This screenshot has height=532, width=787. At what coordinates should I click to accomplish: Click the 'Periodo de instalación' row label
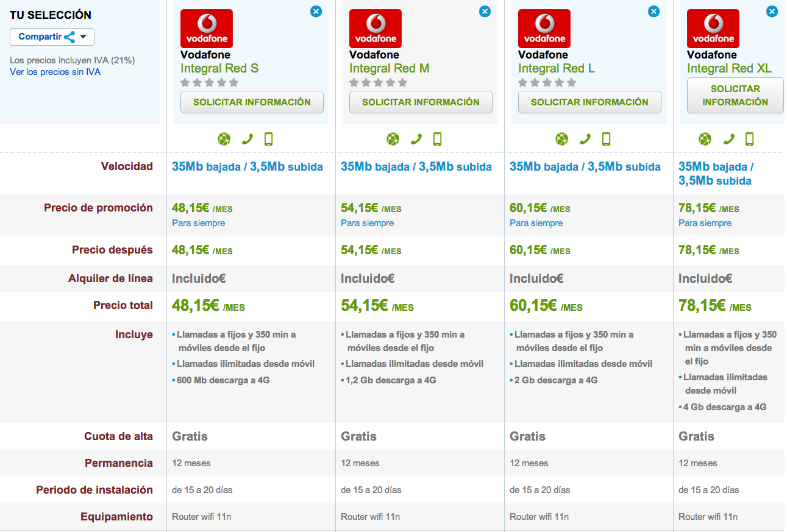coord(94,490)
